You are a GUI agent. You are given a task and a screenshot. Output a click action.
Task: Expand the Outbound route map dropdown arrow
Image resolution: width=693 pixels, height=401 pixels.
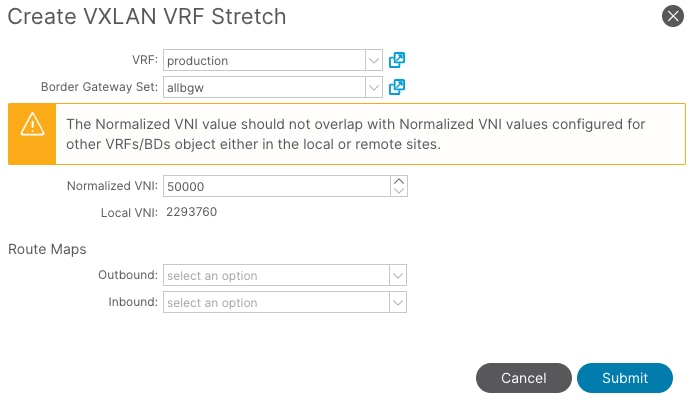(x=398, y=275)
